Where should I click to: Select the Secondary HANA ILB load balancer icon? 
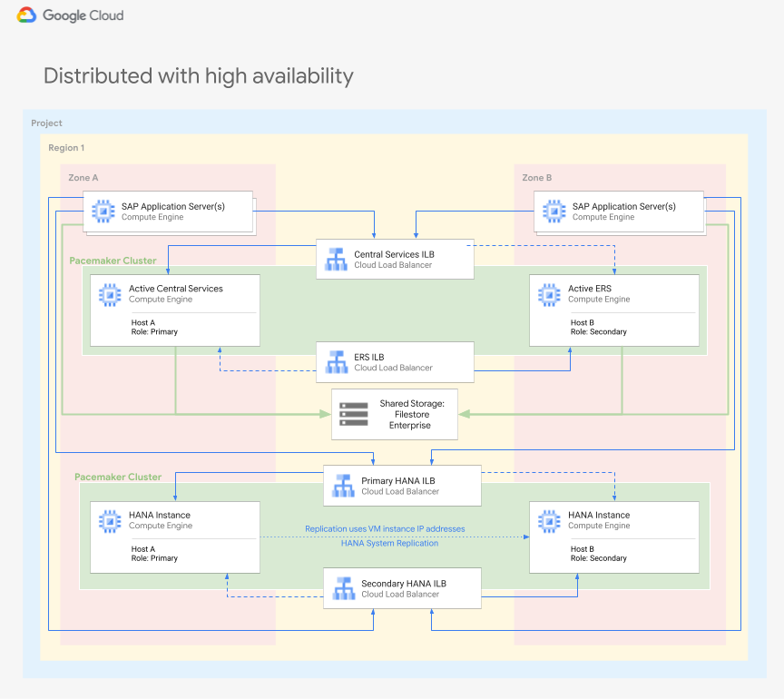344,588
